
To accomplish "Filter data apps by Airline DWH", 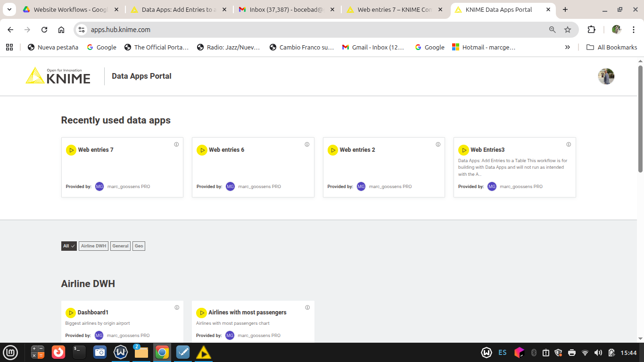I will point(93,246).
